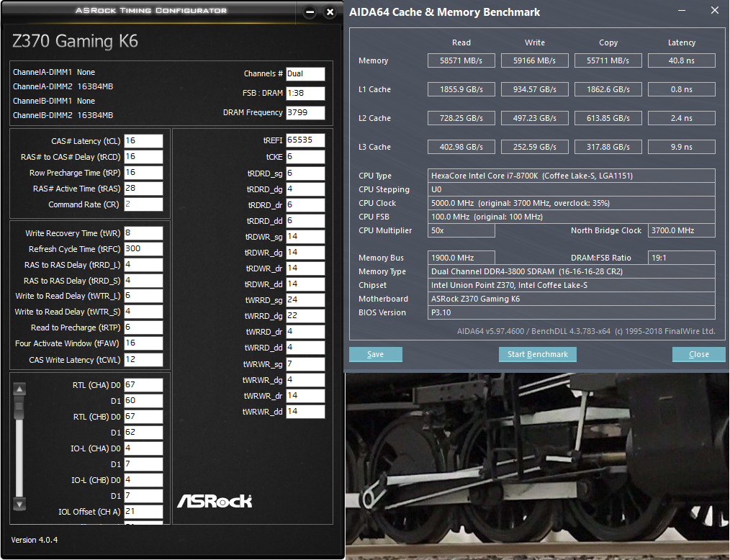Click the scroll down arrow in RTL panel
Image resolution: width=730 pixels, height=560 pixels.
[x=19, y=504]
